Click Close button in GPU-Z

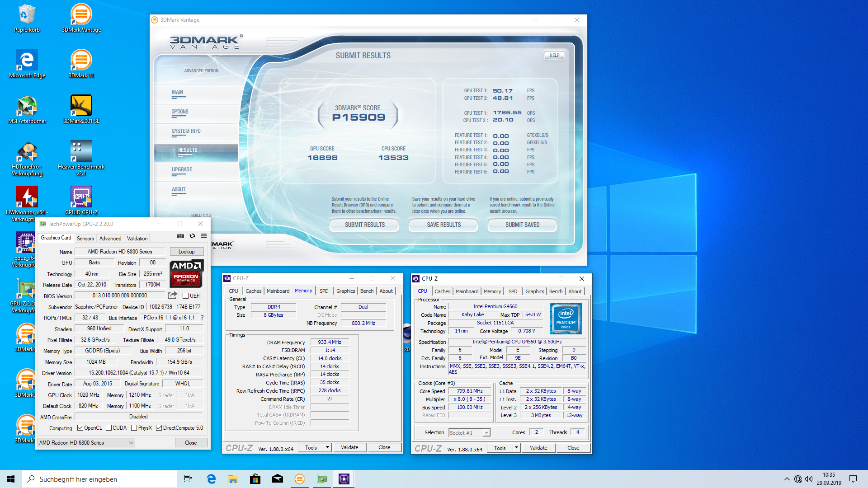pyautogui.click(x=191, y=443)
